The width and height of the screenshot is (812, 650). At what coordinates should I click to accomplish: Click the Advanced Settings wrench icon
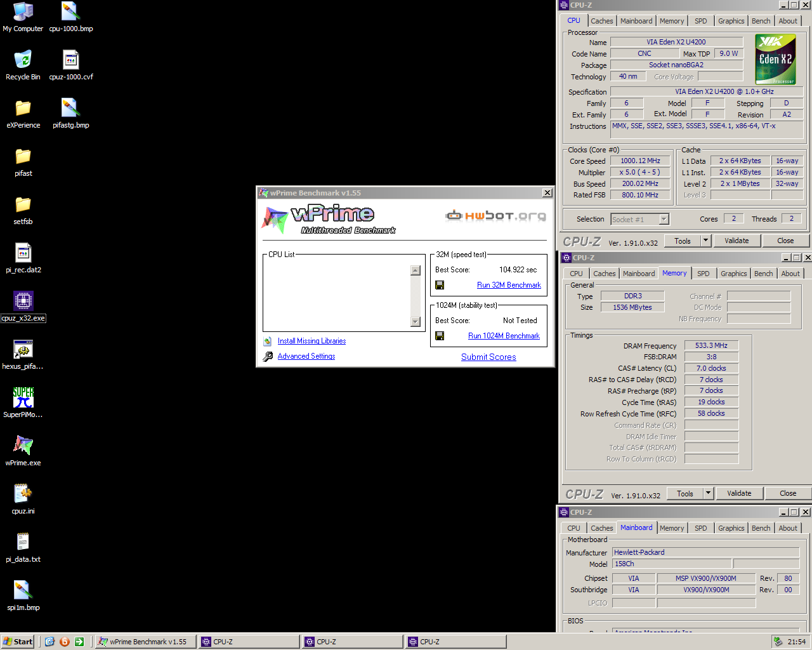[268, 357]
